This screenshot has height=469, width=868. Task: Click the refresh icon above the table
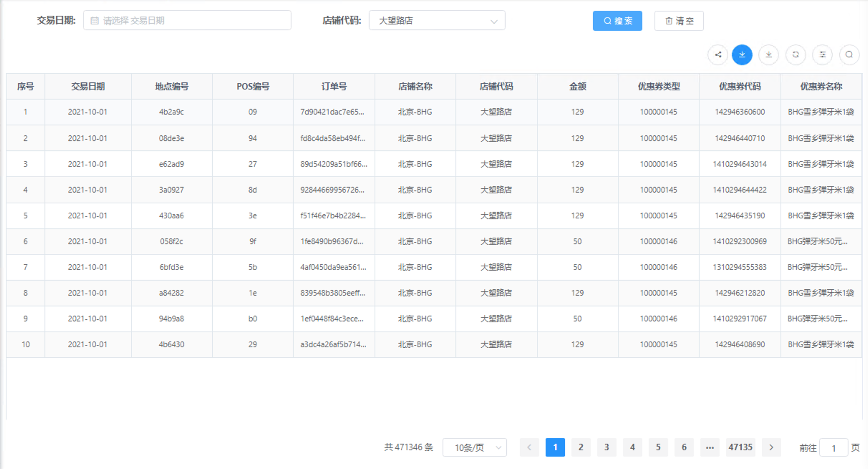(796, 54)
